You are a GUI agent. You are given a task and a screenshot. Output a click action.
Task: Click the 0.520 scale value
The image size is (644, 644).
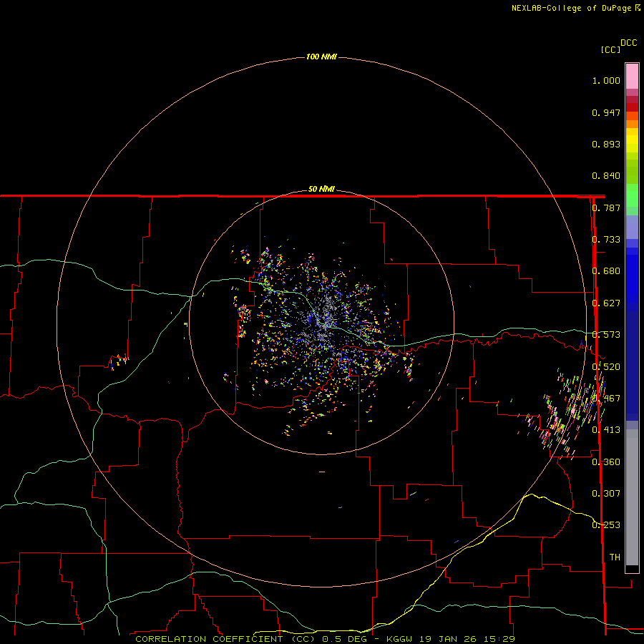pyautogui.click(x=606, y=367)
